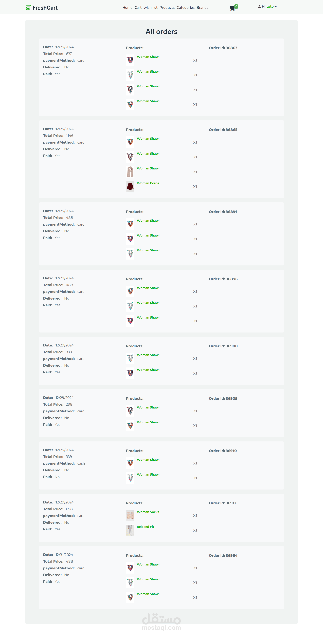
Task: Open first Woman Shawl in order 36863
Action: pos(148,57)
